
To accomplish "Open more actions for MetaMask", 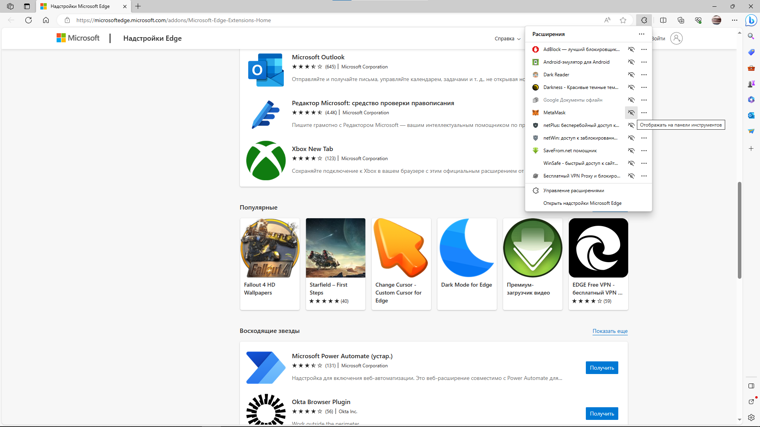I will pos(644,112).
